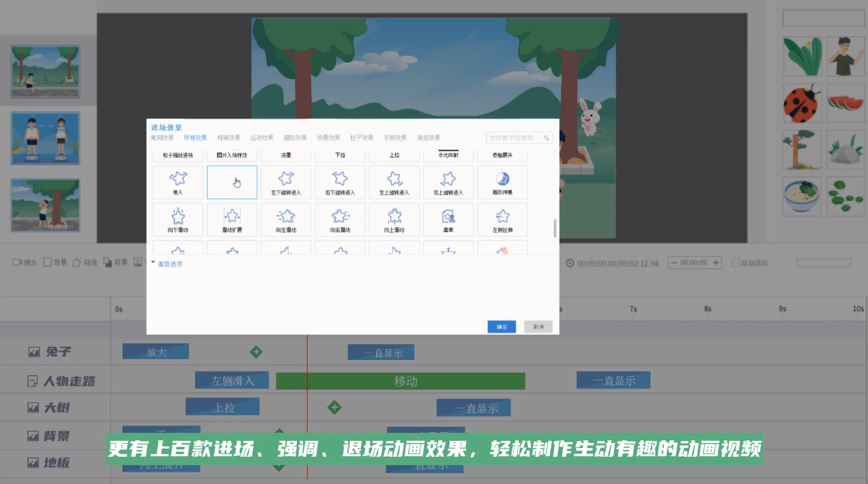Pick the 左侧拉伸 effect
Image resolution: width=868 pixels, height=484 pixels.
(502, 220)
